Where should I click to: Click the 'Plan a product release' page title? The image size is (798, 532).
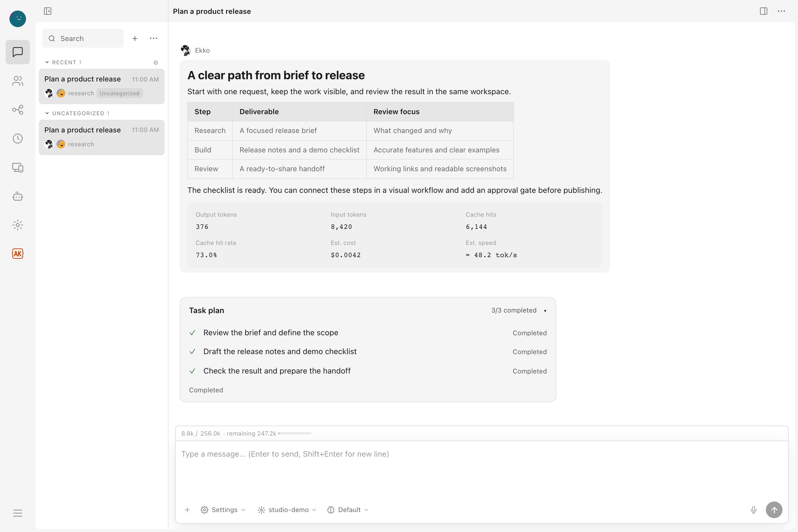click(212, 11)
